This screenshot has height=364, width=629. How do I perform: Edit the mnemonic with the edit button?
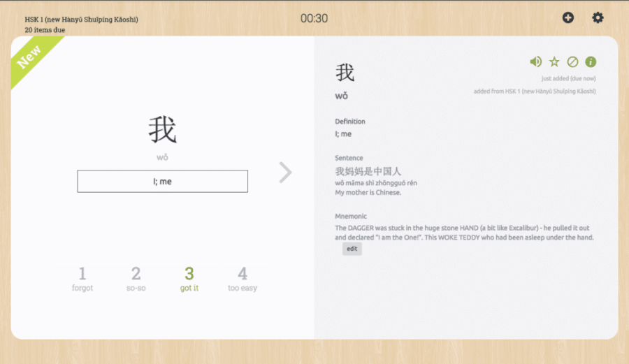(352, 249)
